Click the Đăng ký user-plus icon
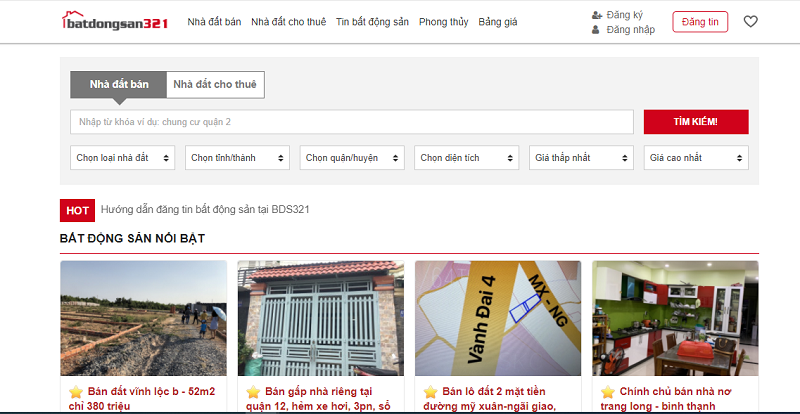Image resolution: width=800 pixels, height=414 pixels. coord(596,15)
